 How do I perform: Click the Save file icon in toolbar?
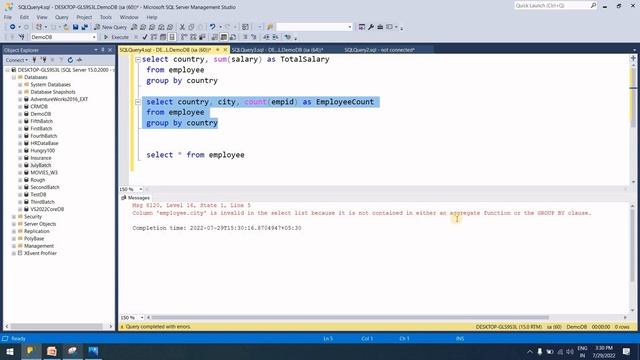click(76, 27)
